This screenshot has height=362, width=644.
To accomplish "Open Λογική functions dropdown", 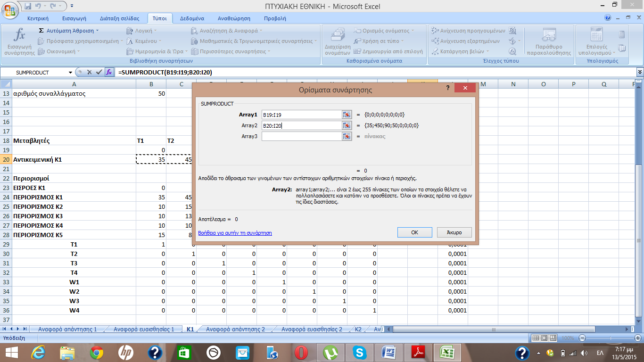I will coord(141,31).
